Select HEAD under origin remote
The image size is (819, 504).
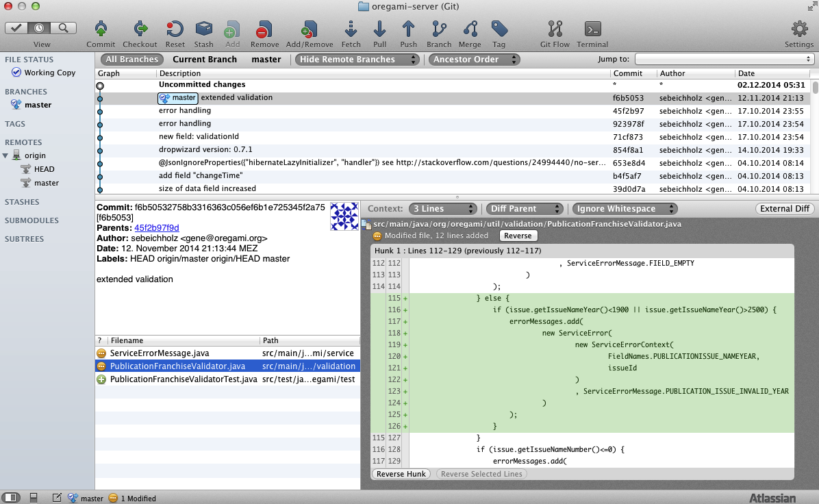pos(44,169)
